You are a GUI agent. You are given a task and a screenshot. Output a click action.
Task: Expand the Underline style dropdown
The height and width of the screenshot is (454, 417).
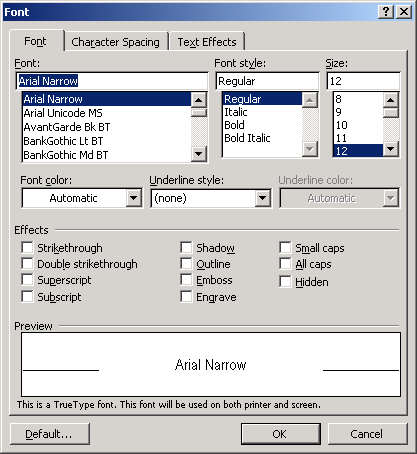(x=263, y=198)
